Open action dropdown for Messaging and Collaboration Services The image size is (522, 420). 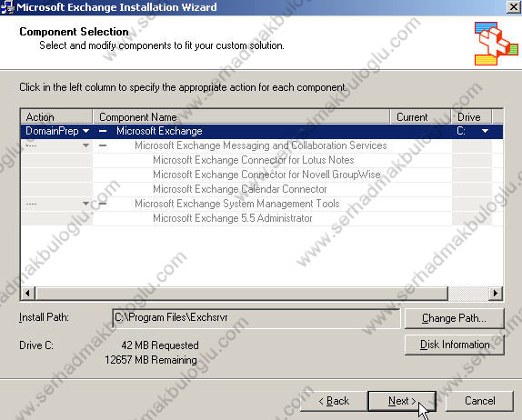(x=85, y=145)
